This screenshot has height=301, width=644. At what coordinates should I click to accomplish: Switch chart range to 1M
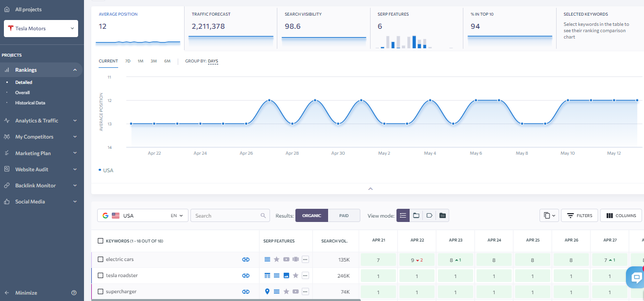140,61
